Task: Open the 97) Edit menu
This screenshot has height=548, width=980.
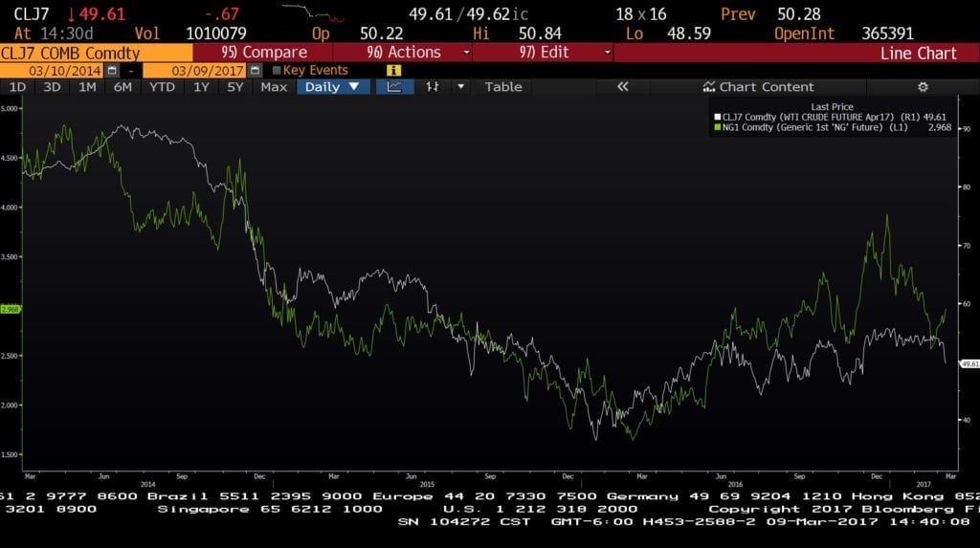Action: pos(544,53)
